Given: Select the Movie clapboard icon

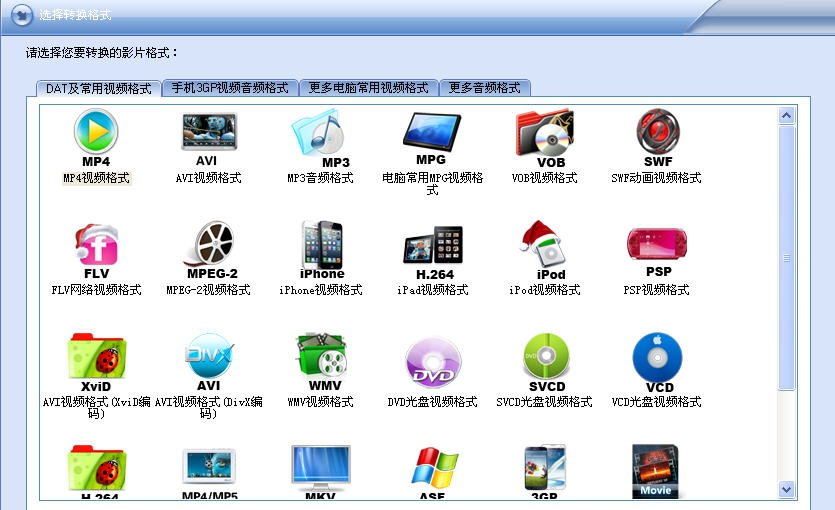Looking at the screenshot, I should tap(656, 472).
